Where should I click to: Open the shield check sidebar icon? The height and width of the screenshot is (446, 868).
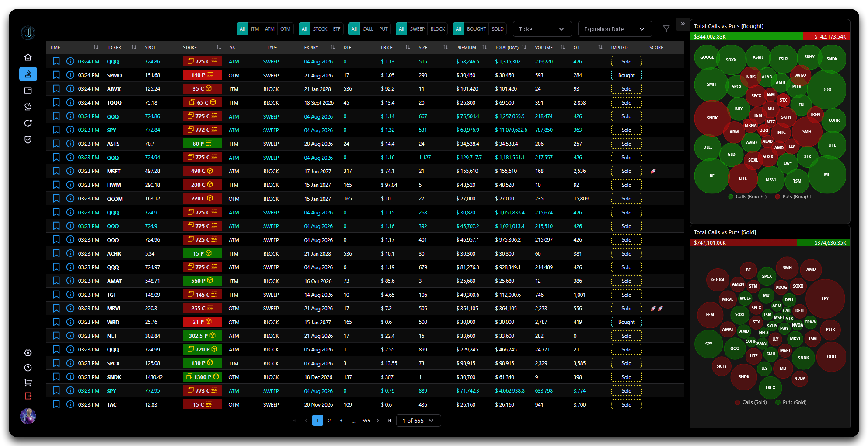[x=28, y=140]
